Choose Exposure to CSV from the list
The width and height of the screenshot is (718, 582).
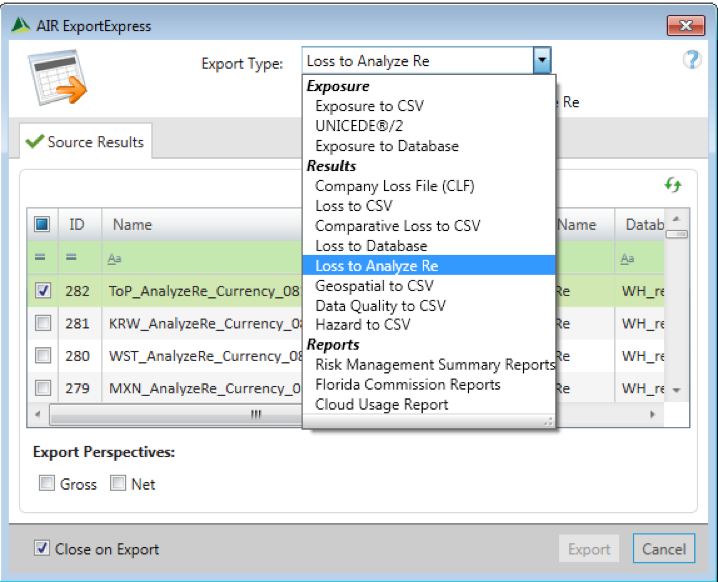(x=370, y=106)
